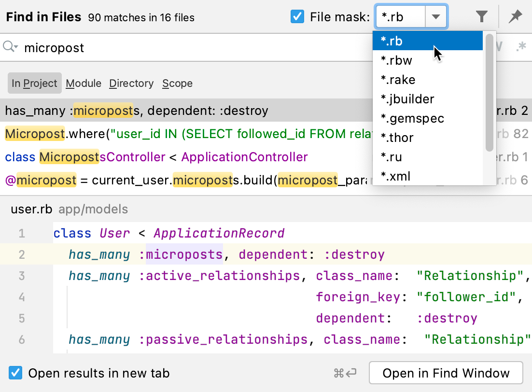The width and height of the screenshot is (532, 392).
Task: Pin the Find in Files dialog
Action: coord(515,16)
